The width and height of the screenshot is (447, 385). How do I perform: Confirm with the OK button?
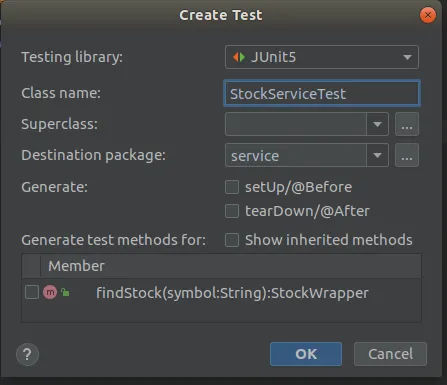(x=306, y=354)
